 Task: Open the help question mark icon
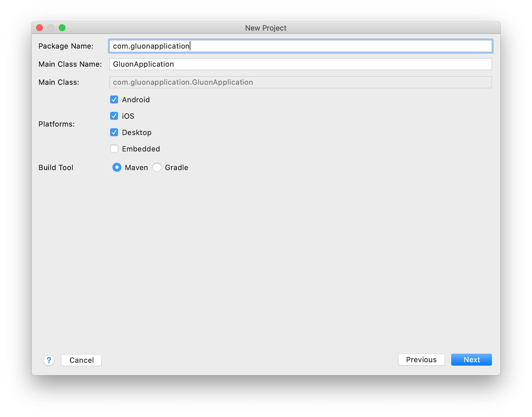(x=49, y=360)
